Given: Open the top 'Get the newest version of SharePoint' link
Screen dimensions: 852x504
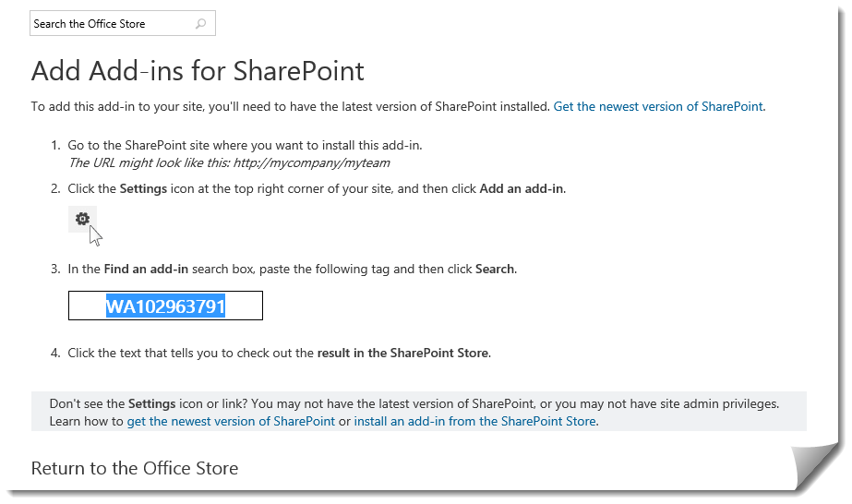Looking at the screenshot, I should click(658, 106).
